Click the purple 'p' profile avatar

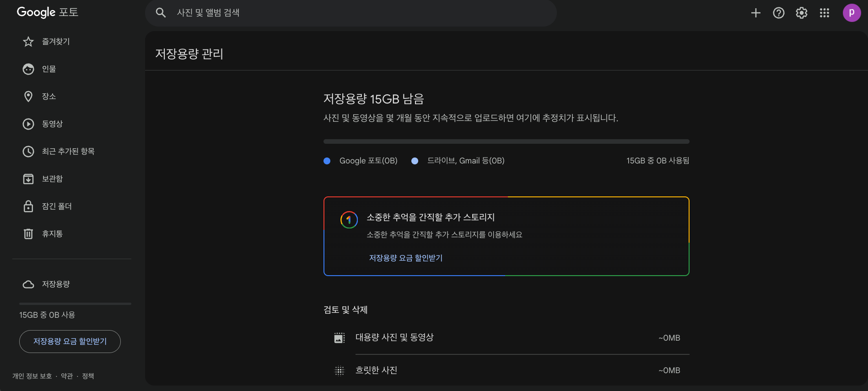pyautogui.click(x=852, y=13)
